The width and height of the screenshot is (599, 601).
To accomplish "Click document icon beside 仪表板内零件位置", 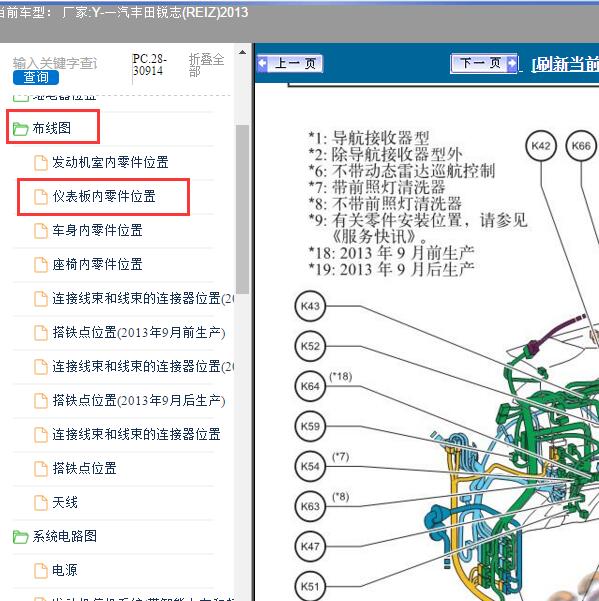I will [41, 197].
